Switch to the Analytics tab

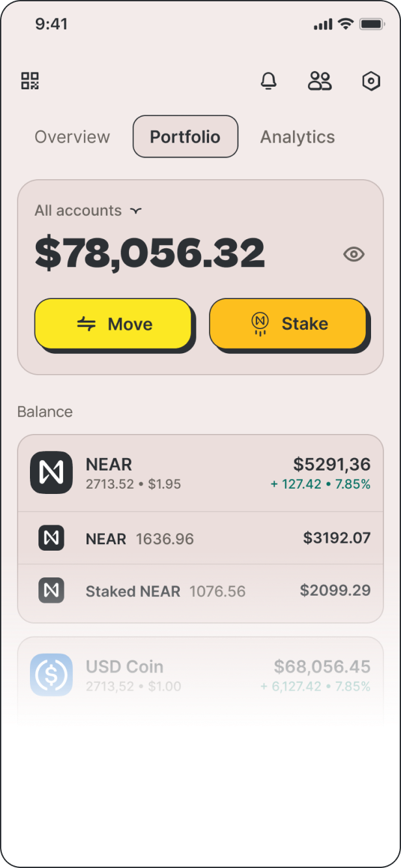[x=297, y=137]
